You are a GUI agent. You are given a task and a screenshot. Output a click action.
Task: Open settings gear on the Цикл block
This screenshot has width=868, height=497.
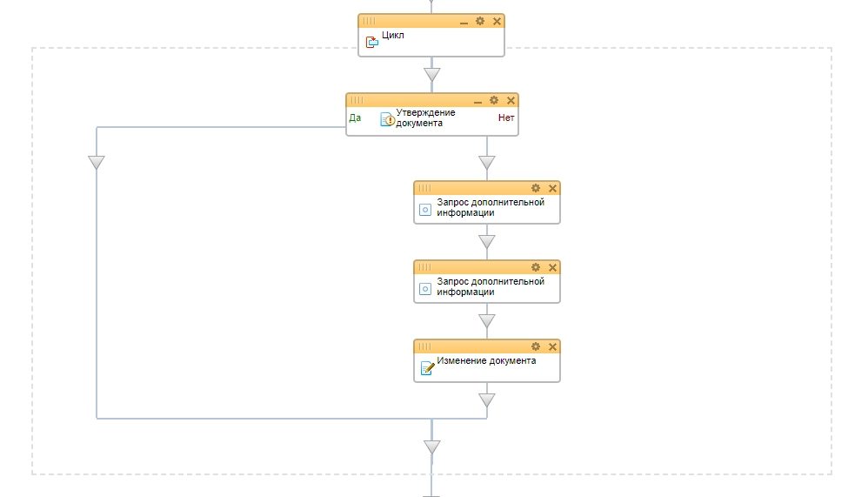click(479, 21)
